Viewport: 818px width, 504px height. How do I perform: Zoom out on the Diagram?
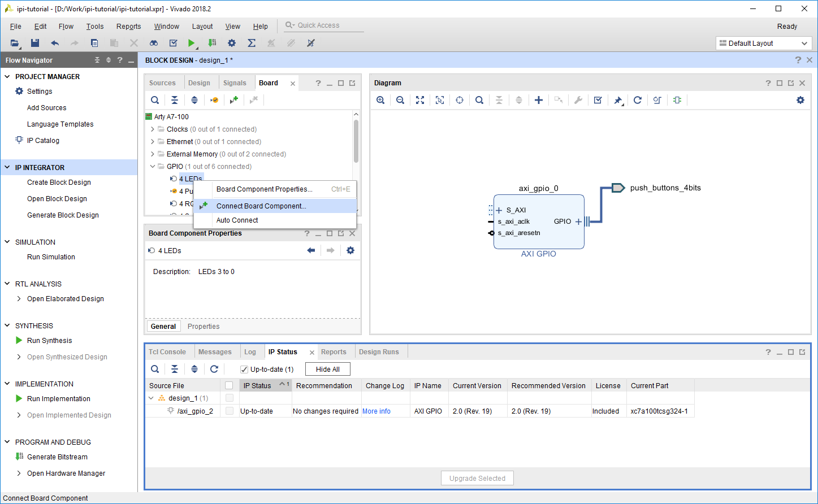coord(400,100)
